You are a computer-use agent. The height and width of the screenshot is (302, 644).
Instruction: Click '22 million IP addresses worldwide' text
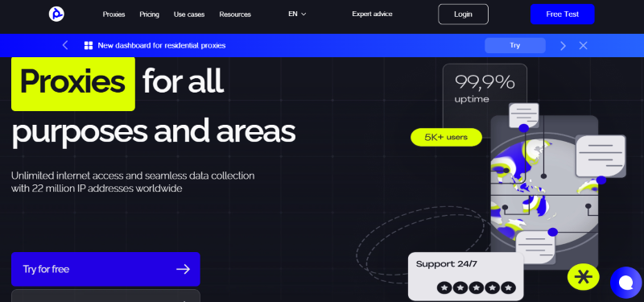coord(107,189)
